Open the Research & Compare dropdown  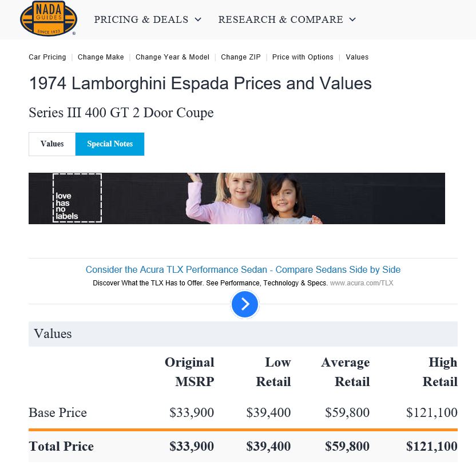coord(287,19)
